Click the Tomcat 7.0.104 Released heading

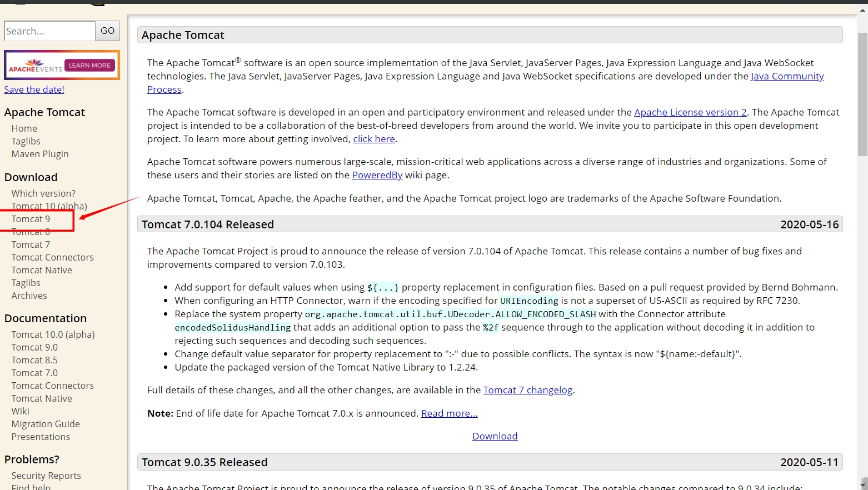coord(208,224)
